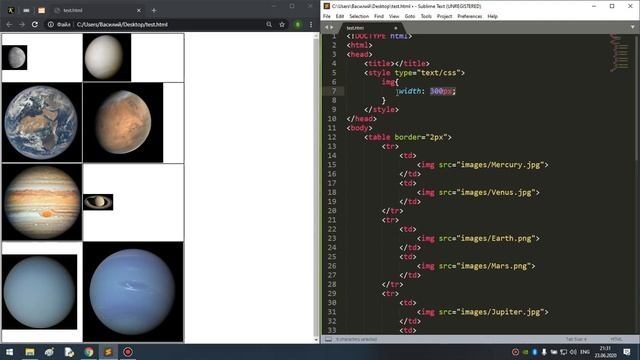Open the Goto menu in Sublime Text
The image size is (640, 360).
[x=410, y=16]
